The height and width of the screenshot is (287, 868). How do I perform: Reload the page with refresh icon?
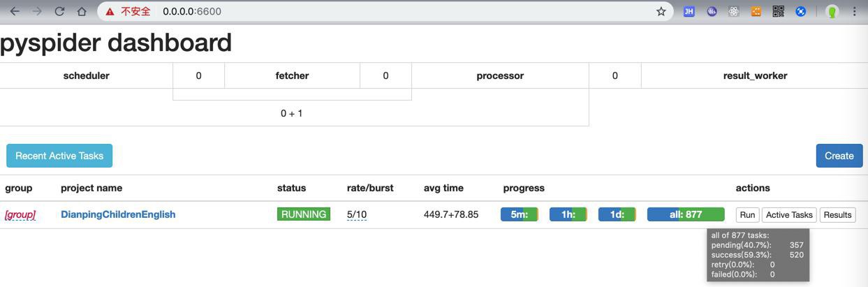click(59, 11)
